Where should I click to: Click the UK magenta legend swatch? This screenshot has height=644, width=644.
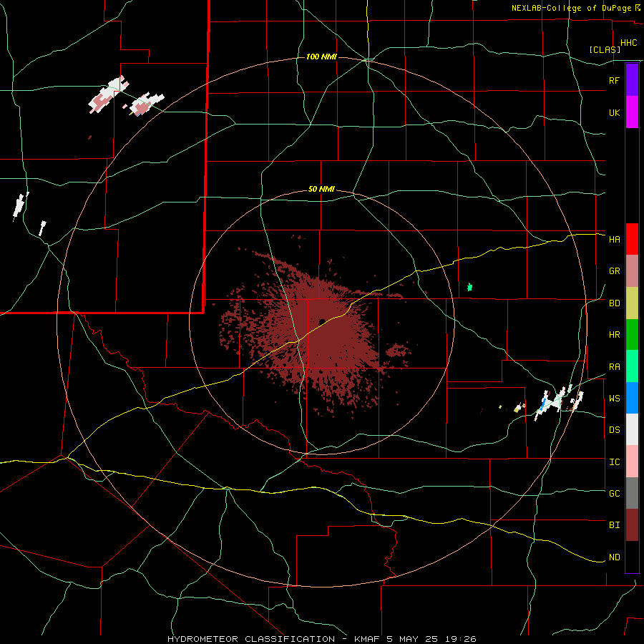click(632, 112)
